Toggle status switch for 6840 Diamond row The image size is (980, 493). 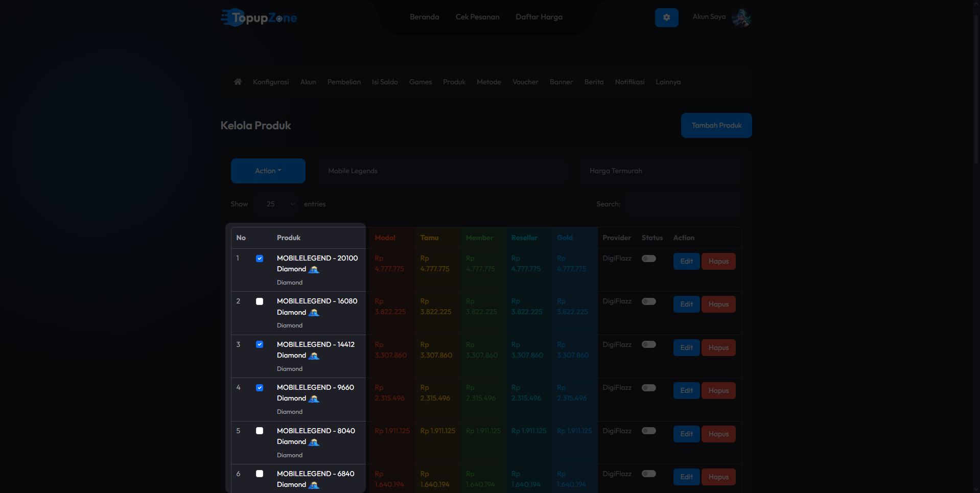(649, 474)
